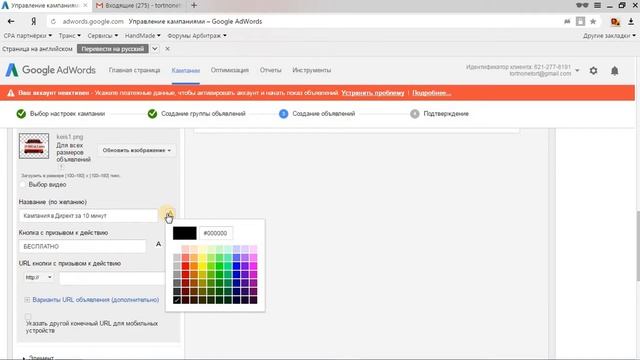Click the gray step 4 circle 'Подтверждение'
This screenshot has width=640, height=360.
pos(415,114)
